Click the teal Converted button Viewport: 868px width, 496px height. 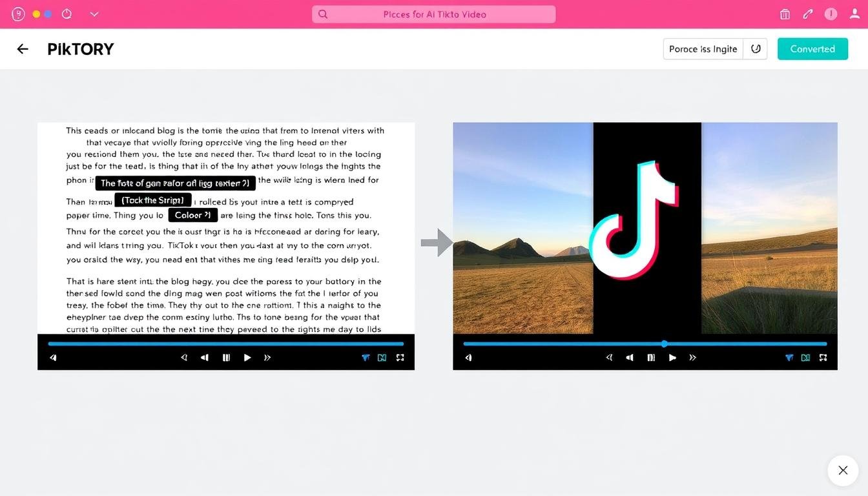(812, 49)
